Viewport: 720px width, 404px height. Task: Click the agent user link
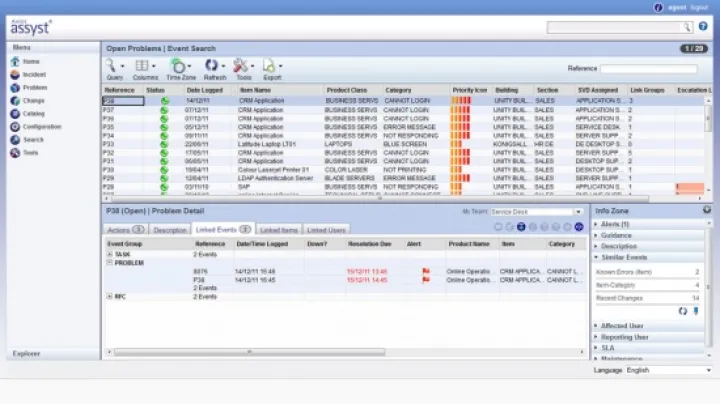(x=677, y=7)
